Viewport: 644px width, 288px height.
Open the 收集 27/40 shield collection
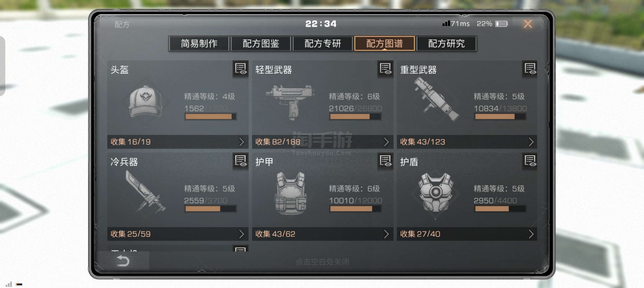467,234
